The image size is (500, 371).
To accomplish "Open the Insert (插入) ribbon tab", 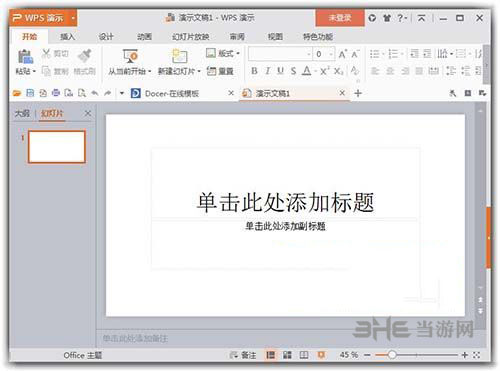I will click(67, 37).
